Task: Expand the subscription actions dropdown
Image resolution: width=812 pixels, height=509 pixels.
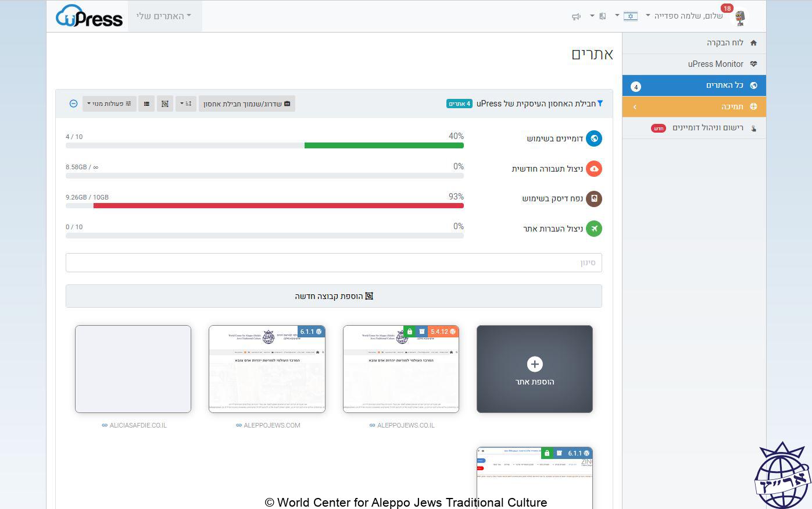Action: 109,104
